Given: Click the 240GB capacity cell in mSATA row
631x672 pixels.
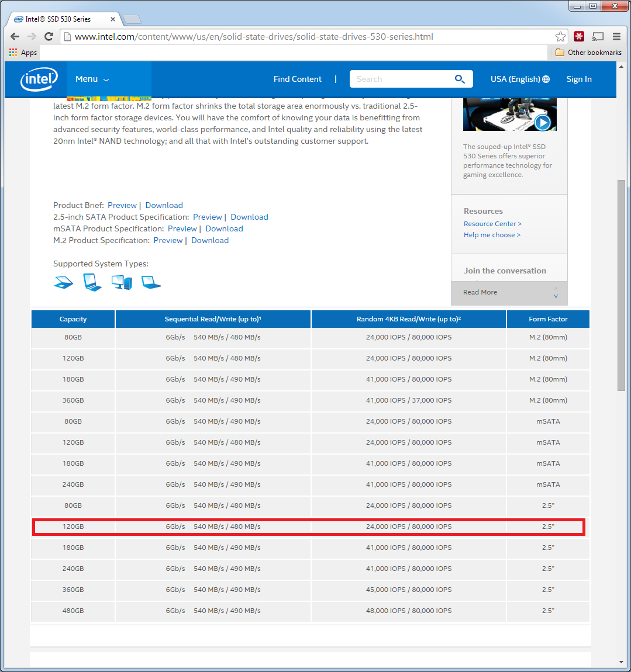Looking at the screenshot, I should tap(73, 484).
